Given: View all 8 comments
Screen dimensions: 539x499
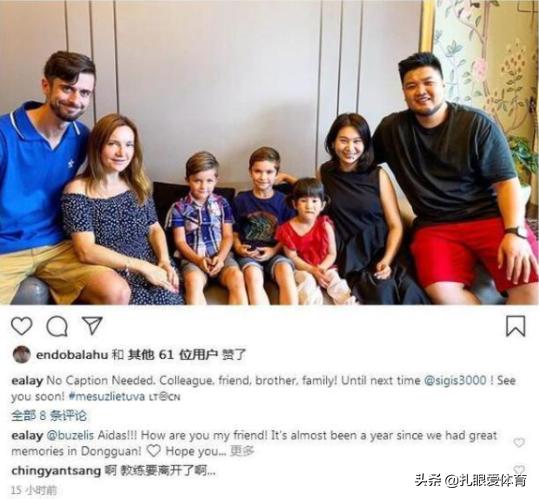Looking at the screenshot, I should 49,415.
